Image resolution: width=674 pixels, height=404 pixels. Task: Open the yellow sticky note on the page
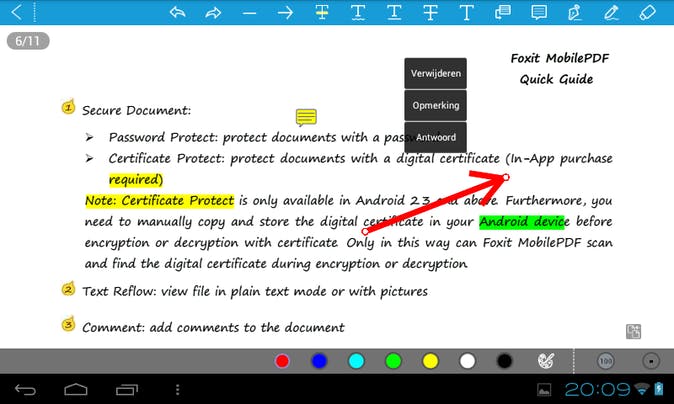click(x=306, y=117)
